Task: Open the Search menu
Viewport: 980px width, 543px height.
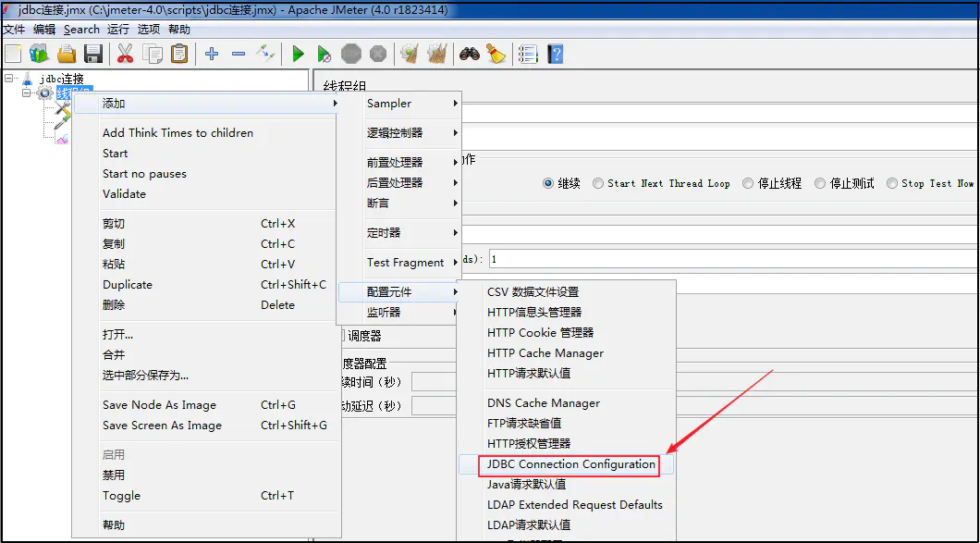Action: click(x=81, y=30)
